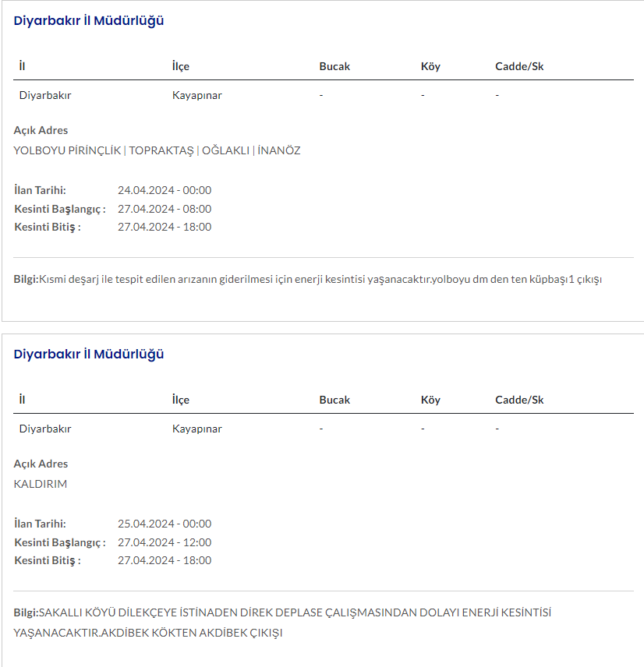Select the Kayapınar cell in the second table

tap(196, 429)
